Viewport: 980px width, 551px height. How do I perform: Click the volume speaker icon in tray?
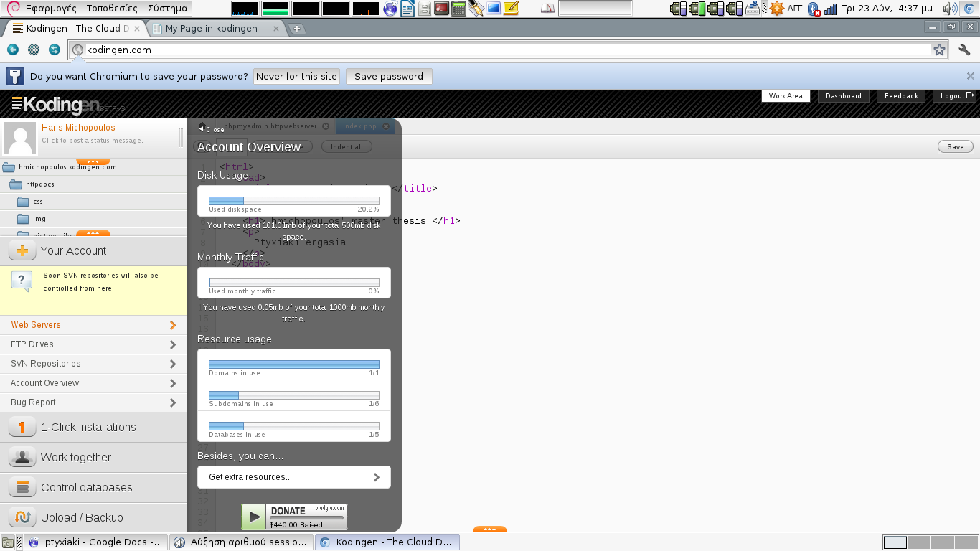tap(949, 9)
